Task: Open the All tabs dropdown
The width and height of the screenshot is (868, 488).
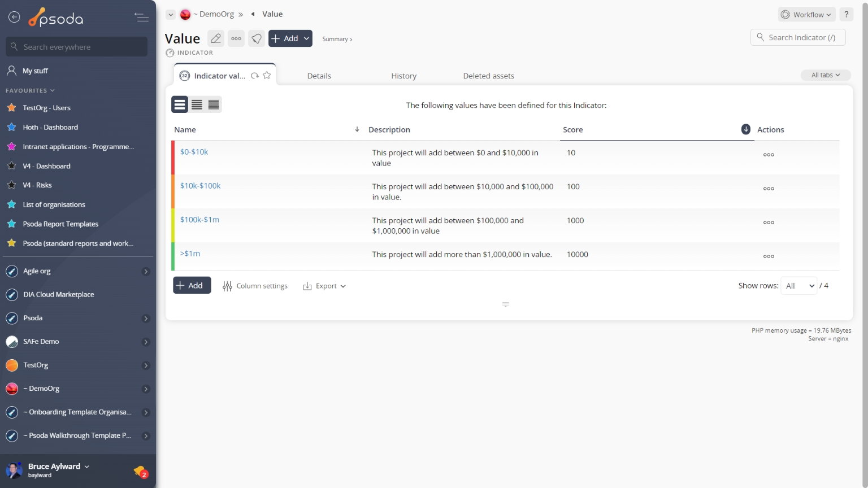Action: pyautogui.click(x=826, y=75)
